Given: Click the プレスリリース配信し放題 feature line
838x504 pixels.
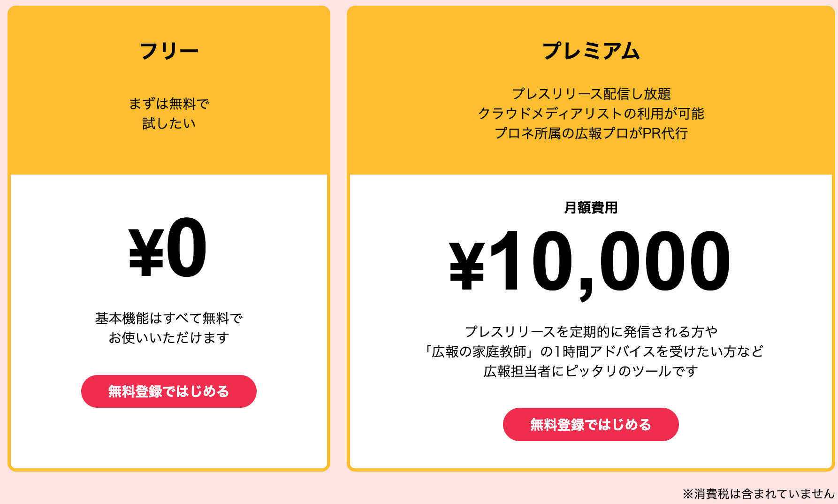Looking at the screenshot, I should tap(591, 94).
